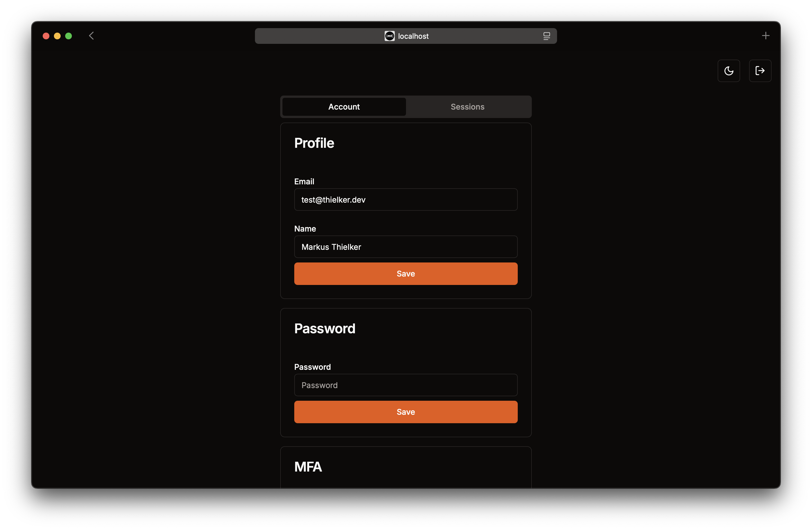
Task: Click the Password section heading
Action: point(325,329)
